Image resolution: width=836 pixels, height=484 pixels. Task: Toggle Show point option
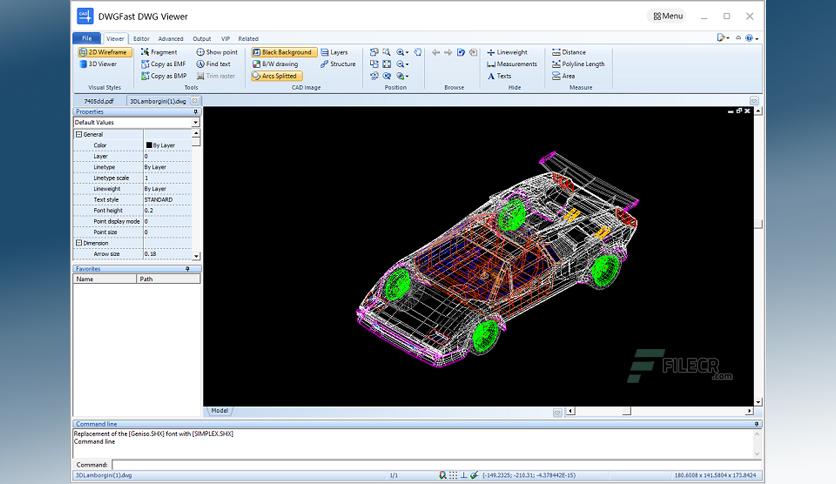217,52
